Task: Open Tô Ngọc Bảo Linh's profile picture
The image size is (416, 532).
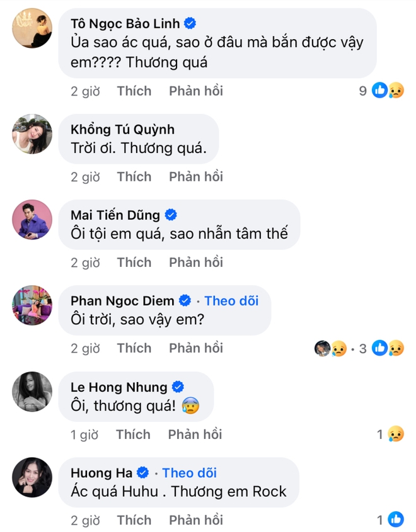Action: [x=32, y=28]
